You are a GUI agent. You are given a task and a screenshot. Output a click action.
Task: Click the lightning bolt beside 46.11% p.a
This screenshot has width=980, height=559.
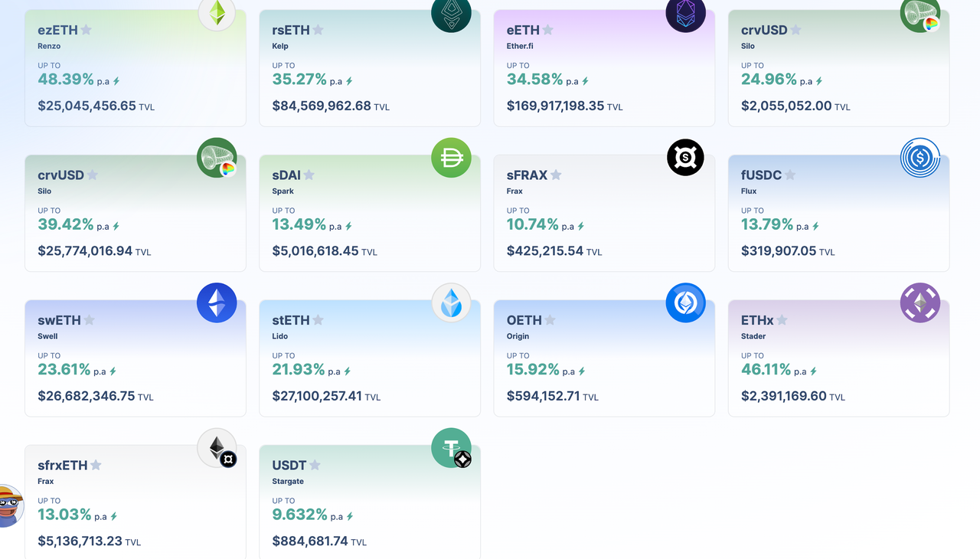tap(813, 371)
